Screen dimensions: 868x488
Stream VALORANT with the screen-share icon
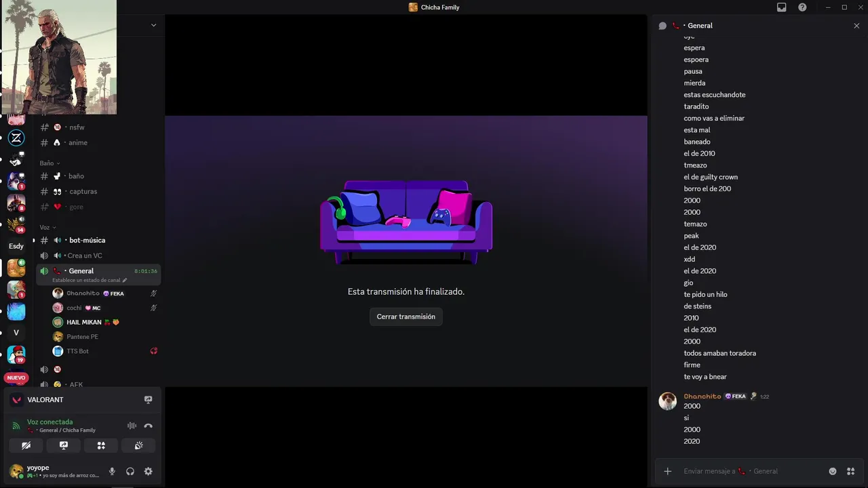tap(148, 400)
